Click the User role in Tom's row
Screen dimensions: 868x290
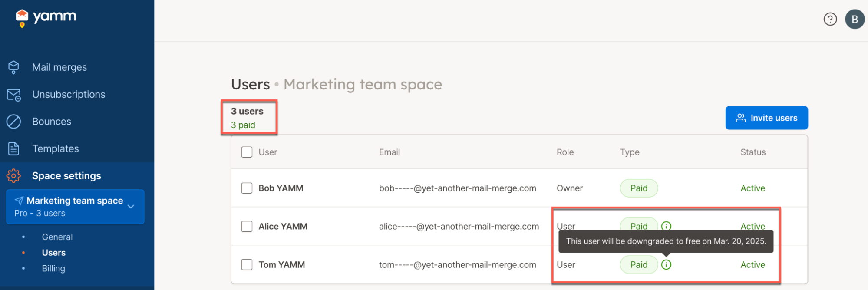(x=566, y=264)
